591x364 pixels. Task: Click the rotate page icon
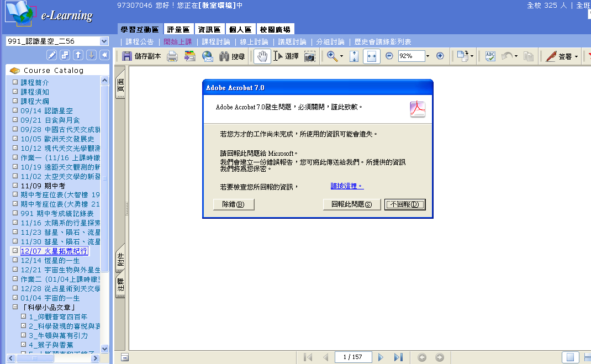(462, 56)
